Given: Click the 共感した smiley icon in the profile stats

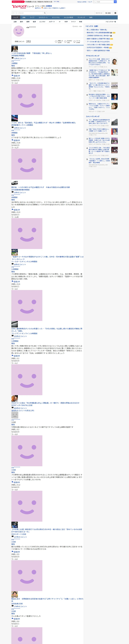Looking at the screenshot, I should [56, 42].
